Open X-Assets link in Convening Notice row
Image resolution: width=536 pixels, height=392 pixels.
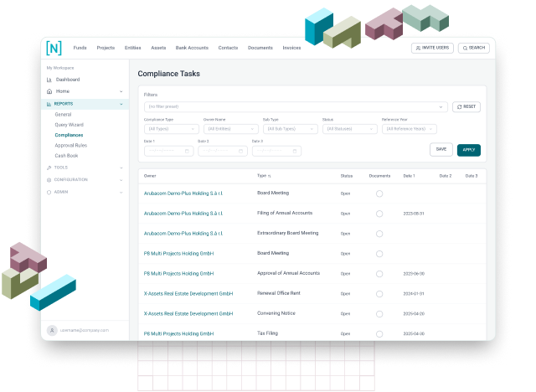click(x=188, y=314)
